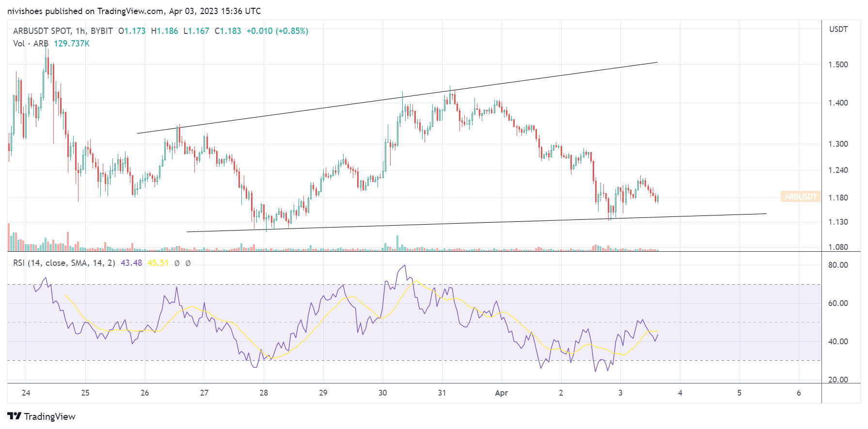The image size is (868, 429).
Task: Click the 80.00 RSI scale label
Action: pos(838,265)
